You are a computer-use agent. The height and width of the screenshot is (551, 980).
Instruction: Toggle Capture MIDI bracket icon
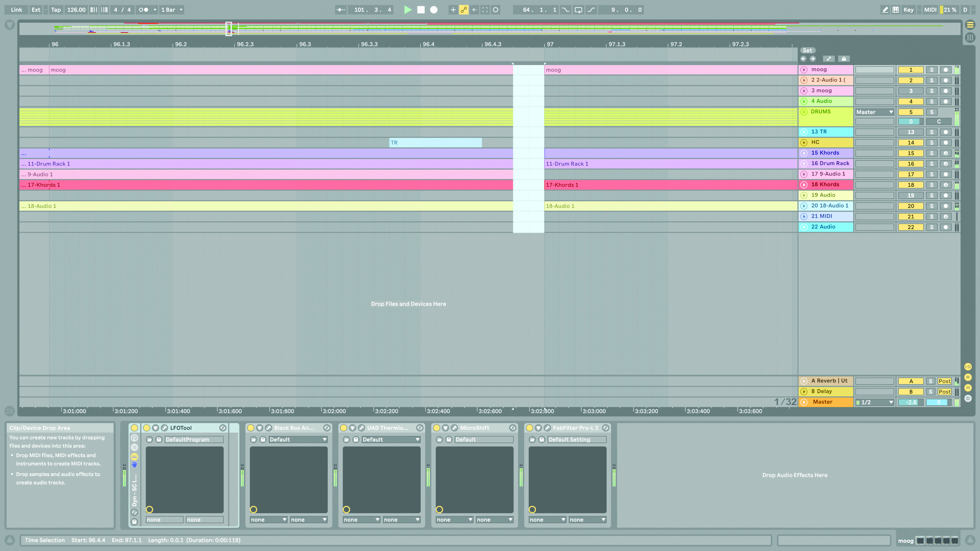tap(485, 10)
